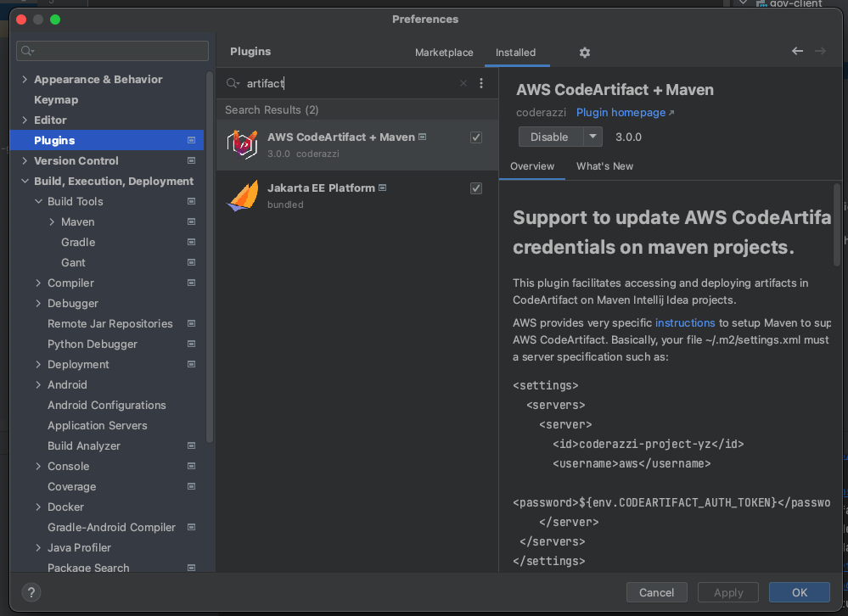Image resolution: width=848 pixels, height=616 pixels.
Task: Switch to the Marketplace tab
Action: click(x=444, y=53)
